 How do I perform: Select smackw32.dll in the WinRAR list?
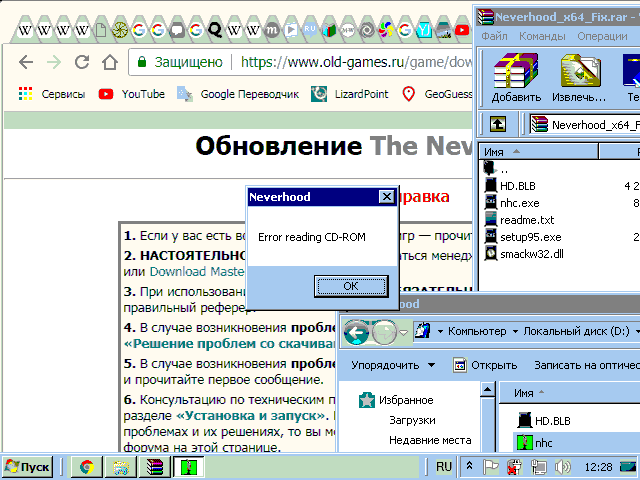524,254
